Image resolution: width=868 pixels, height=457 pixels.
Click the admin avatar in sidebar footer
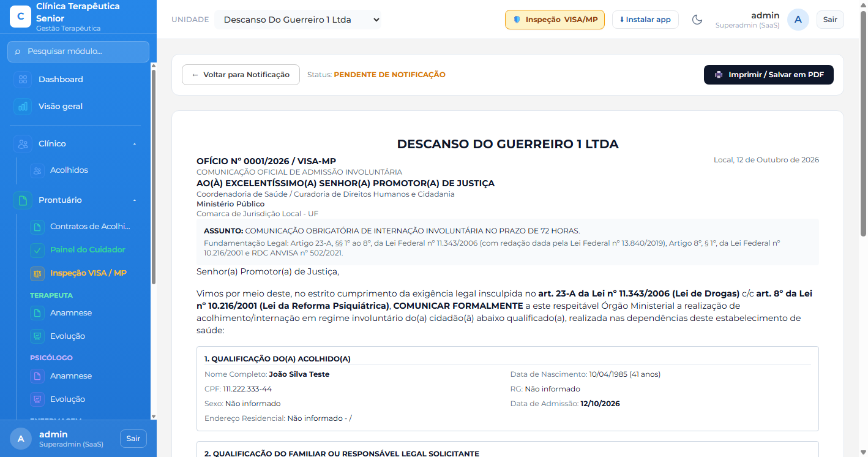(x=21, y=439)
